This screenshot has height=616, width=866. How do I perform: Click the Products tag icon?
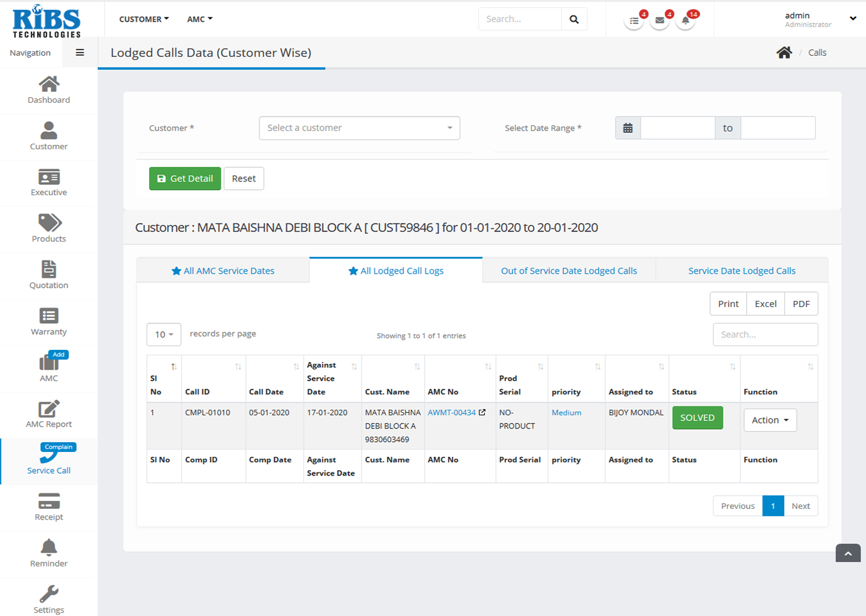coord(49,223)
